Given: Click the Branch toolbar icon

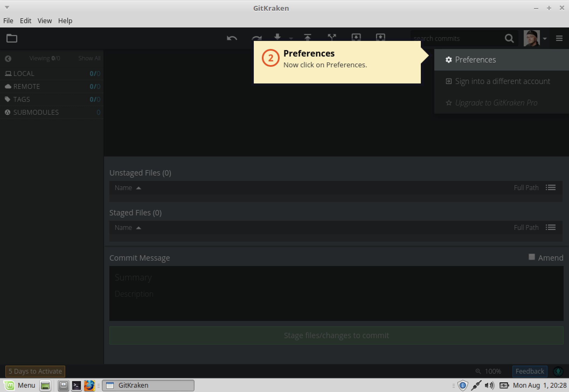Looking at the screenshot, I should [x=332, y=37].
